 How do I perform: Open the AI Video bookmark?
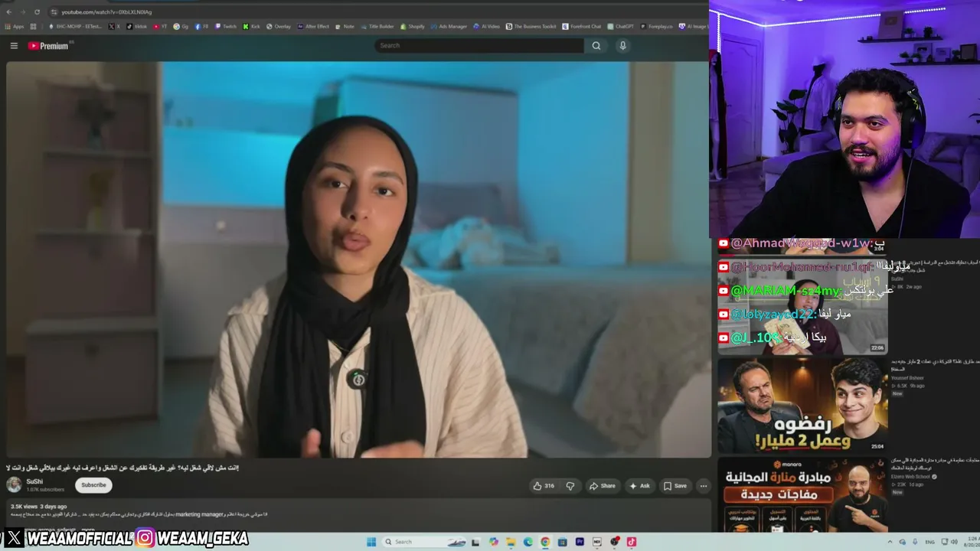click(486, 27)
